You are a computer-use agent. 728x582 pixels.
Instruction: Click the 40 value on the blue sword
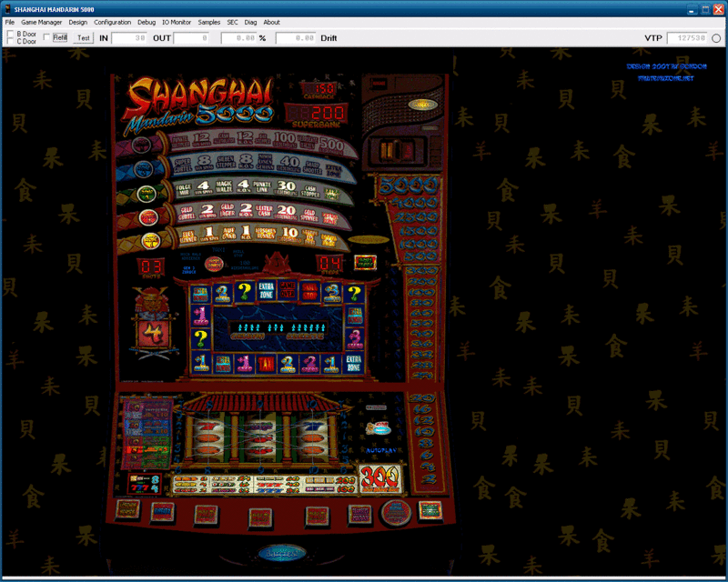(289, 162)
